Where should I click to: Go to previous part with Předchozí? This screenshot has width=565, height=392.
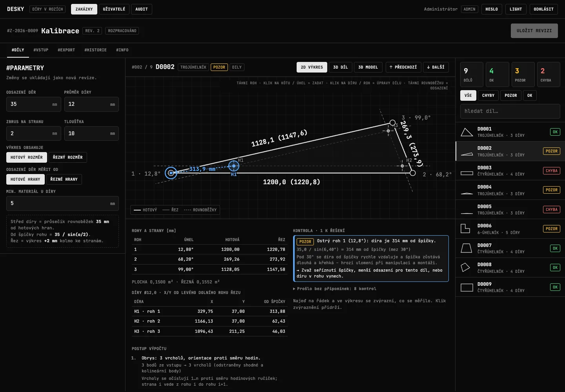[x=403, y=67]
